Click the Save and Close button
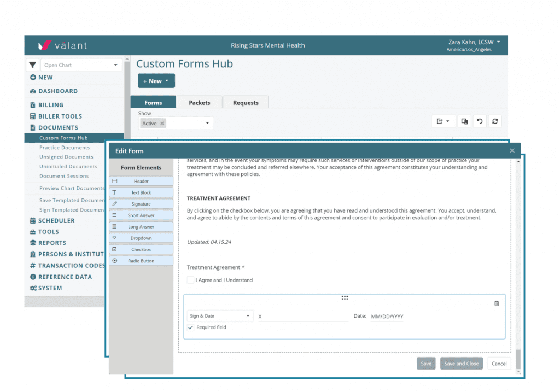 pos(461,363)
